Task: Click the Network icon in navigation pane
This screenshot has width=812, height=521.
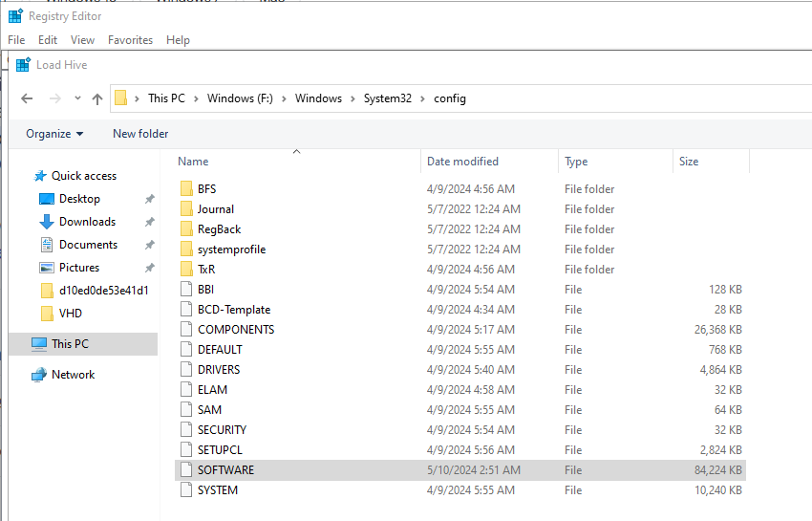Action: tap(39, 375)
